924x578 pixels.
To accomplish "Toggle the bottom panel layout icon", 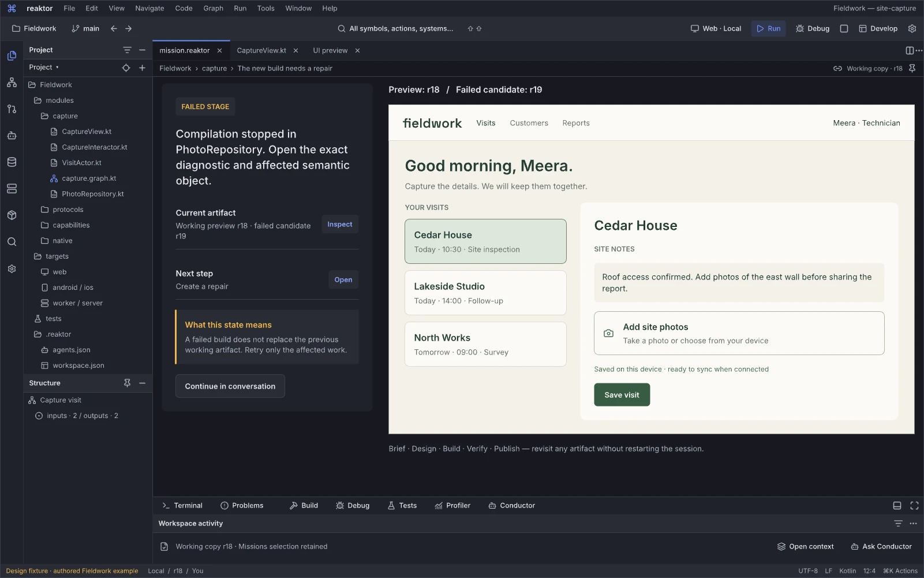I will click(897, 505).
